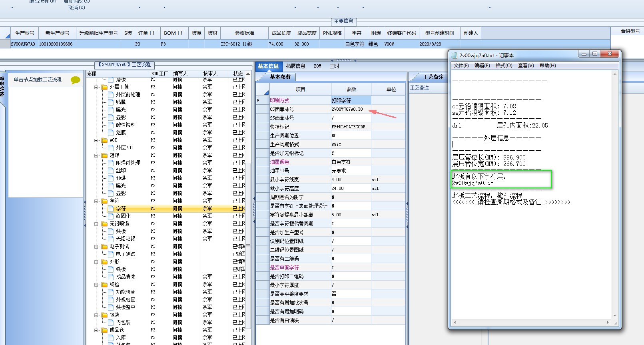Click the process tree scrollbar up arrow
The image size is (644, 345).
point(248,74)
